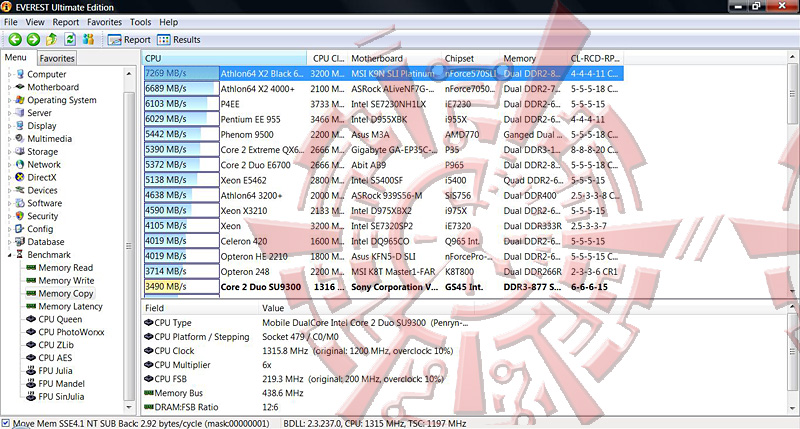Screen dimensions: 800x429
Task: Sort by the Chipset column header
Action: [471, 58]
